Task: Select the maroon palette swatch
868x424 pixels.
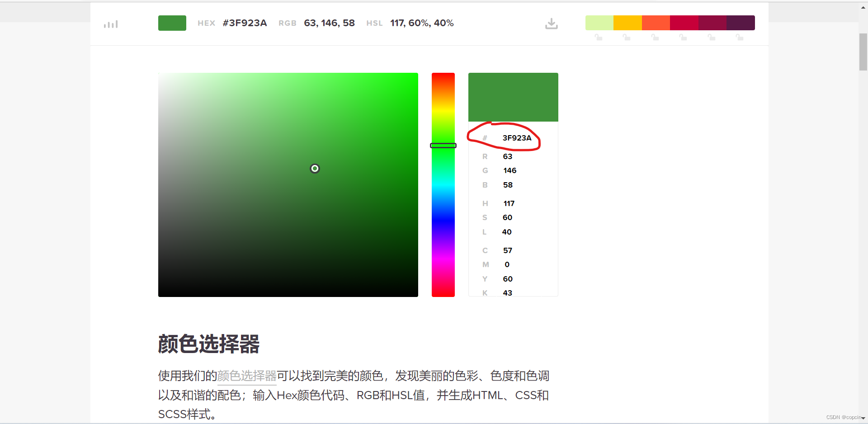Action: pyautogui.click(x=712, y=23)
